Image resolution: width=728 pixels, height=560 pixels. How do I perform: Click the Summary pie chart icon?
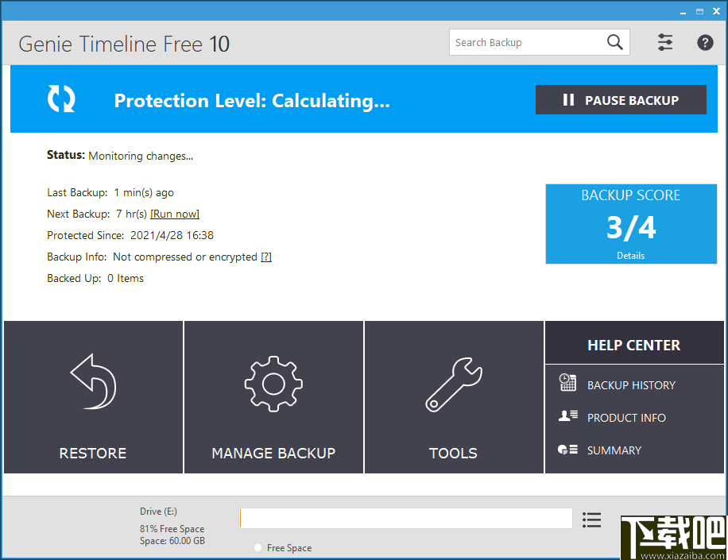(567, 449)
